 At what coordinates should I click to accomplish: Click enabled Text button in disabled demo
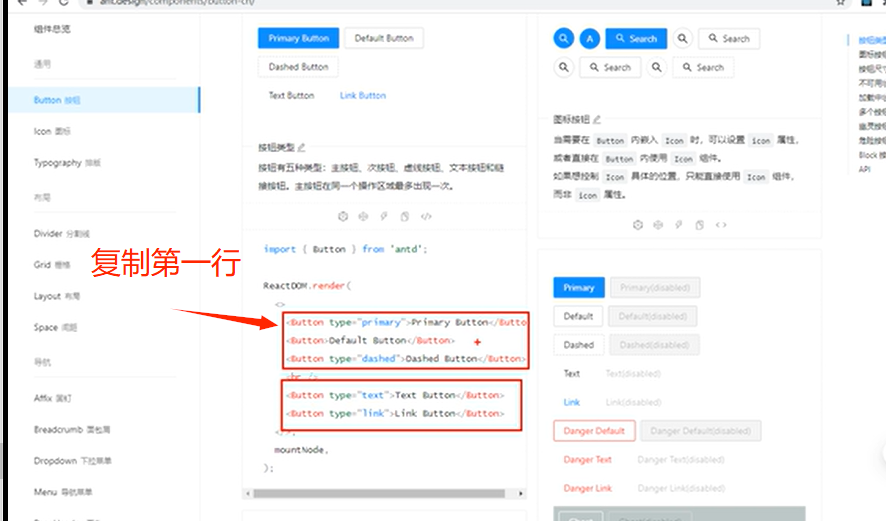tap(572, 374)
